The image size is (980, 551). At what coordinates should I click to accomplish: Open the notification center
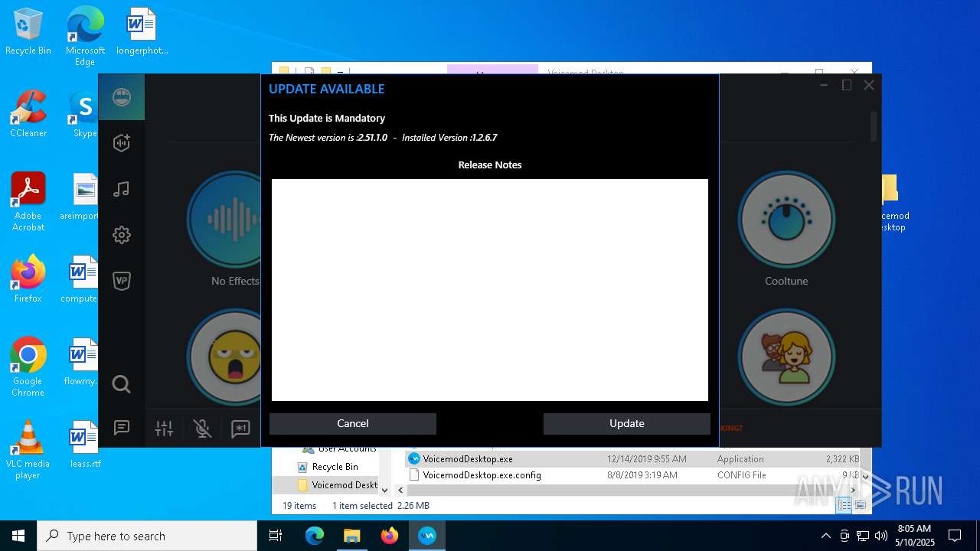[955, 536]
